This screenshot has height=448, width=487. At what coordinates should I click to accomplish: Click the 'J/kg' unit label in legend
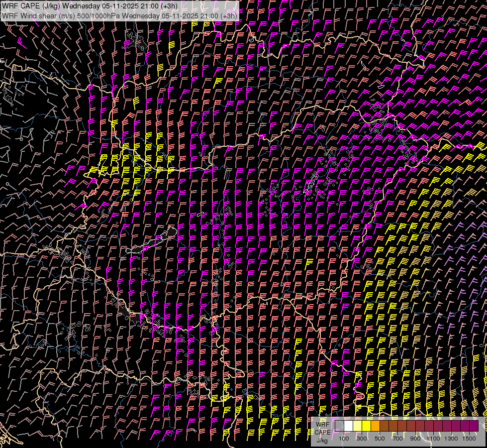point(322,441)
